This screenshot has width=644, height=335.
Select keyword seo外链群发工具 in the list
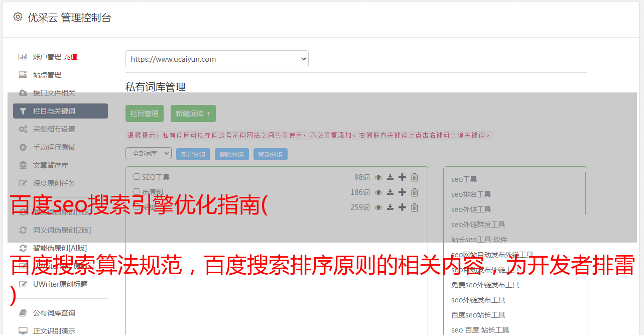478,225
